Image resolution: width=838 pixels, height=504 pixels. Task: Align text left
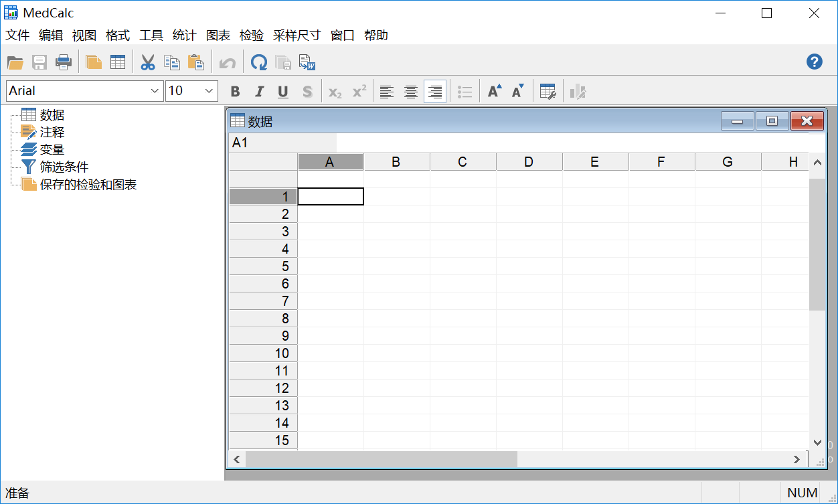(387, 92)
